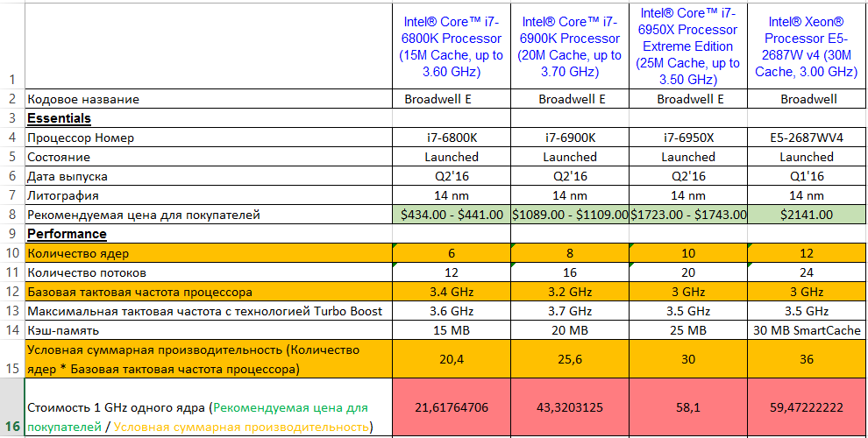Select cache cell '25 MB'

pos(688,331)
